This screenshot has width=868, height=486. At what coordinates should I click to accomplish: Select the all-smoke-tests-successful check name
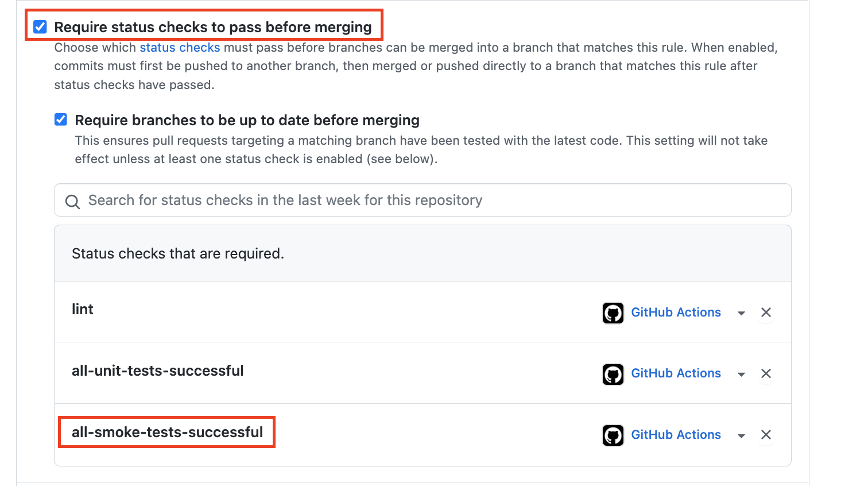[x=166, y=431]
